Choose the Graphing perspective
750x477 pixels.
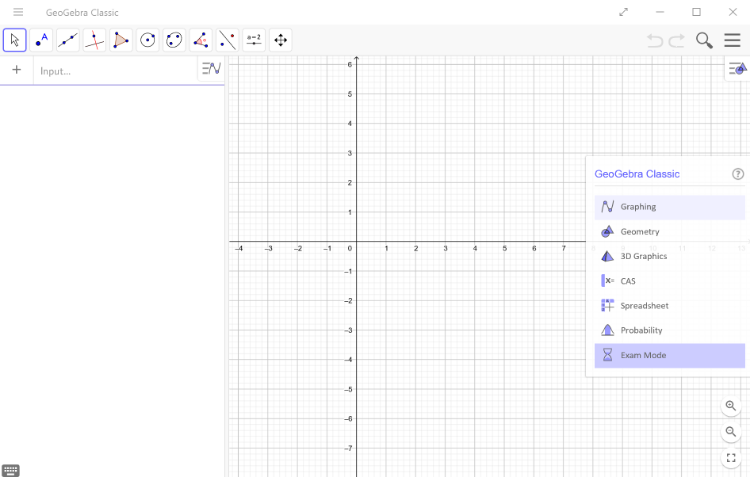(670, 207)
